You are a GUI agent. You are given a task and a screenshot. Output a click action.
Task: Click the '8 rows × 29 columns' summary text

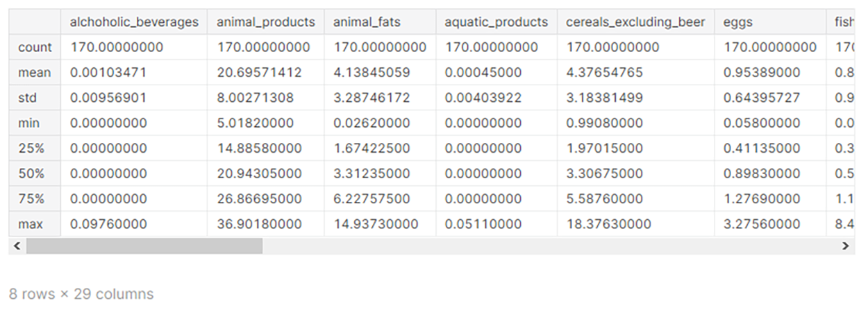pyautogui.click(x=81, y=293)
